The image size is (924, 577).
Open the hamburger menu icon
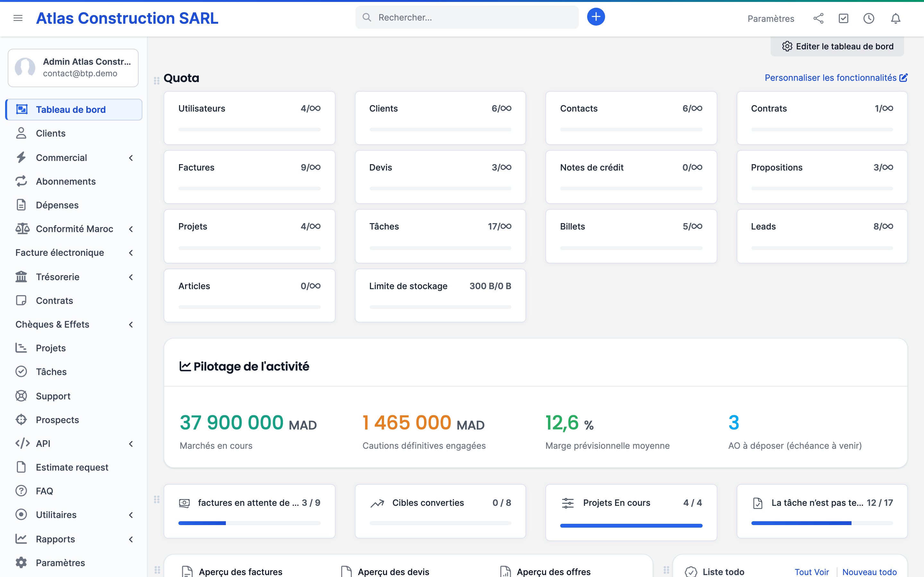pyautogui.click(x=18, y=18)
